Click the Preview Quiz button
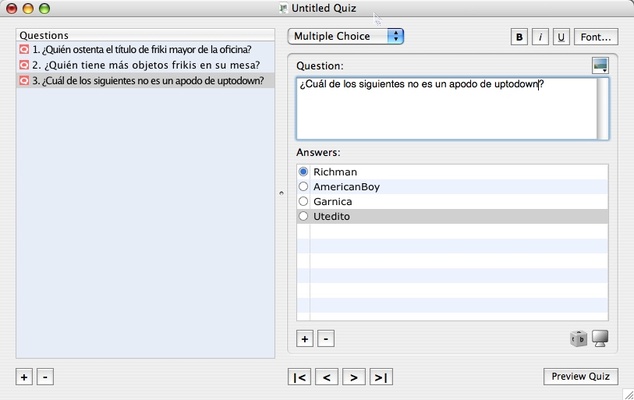This screenshot has height=400, width=634. pyautogui.click(x=581, y=377)
